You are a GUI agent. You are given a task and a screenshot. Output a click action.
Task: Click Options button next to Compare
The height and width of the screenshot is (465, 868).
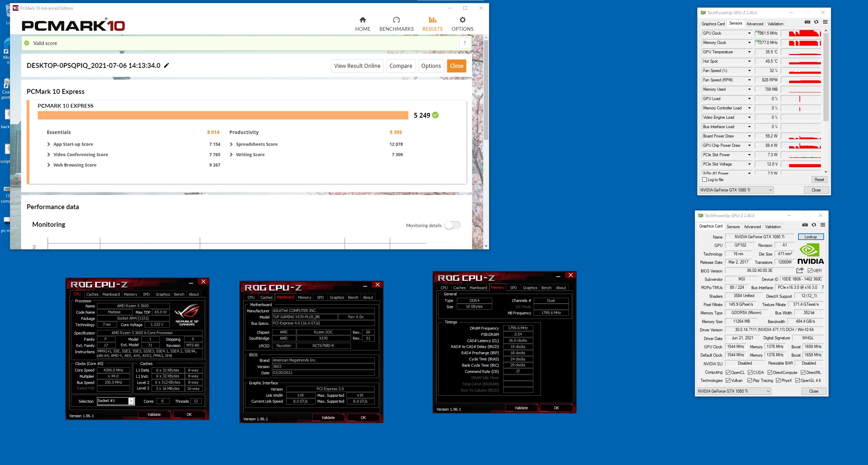431,66
